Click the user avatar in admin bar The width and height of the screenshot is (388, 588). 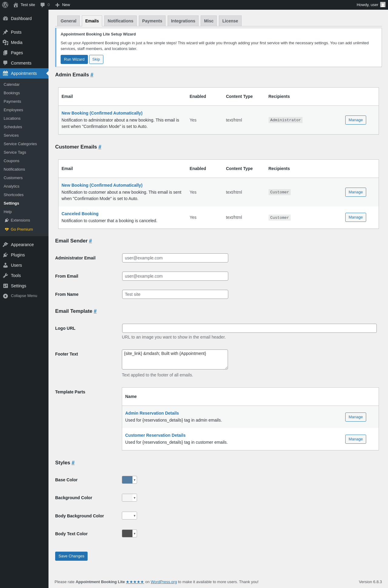point(383,5)
